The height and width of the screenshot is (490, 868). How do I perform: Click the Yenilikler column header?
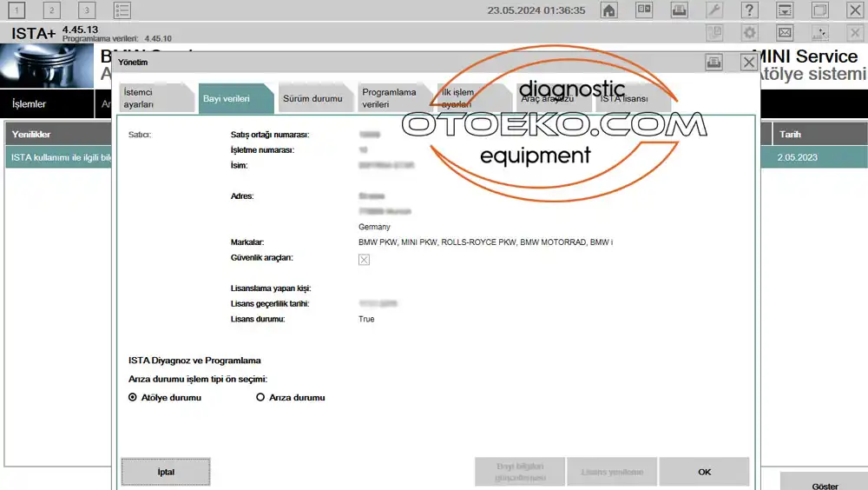click(x=58, y=134)
